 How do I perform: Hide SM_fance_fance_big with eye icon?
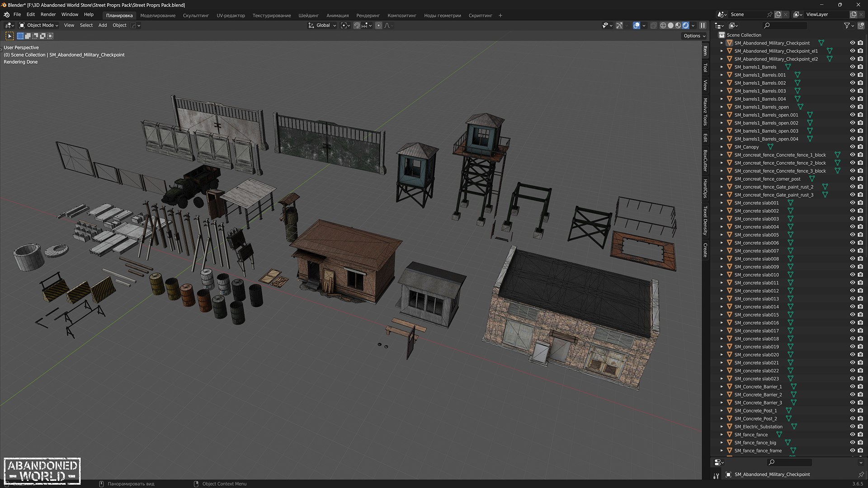point(853,443)
